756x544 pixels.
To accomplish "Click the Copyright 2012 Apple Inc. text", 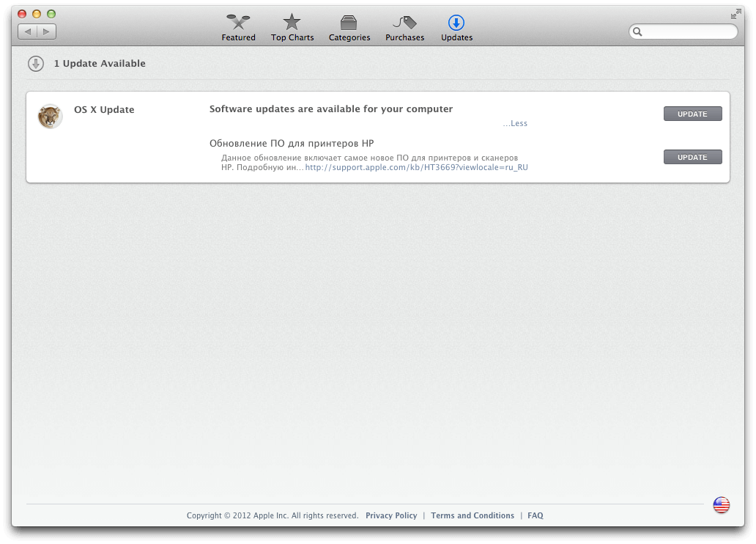I will coord(273,515).
